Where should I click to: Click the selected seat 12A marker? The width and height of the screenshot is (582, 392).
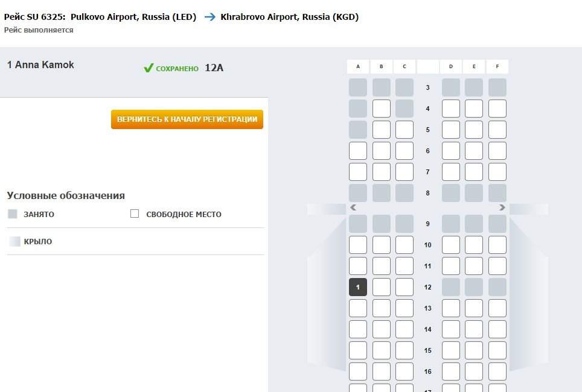click(x=358, y=287)
